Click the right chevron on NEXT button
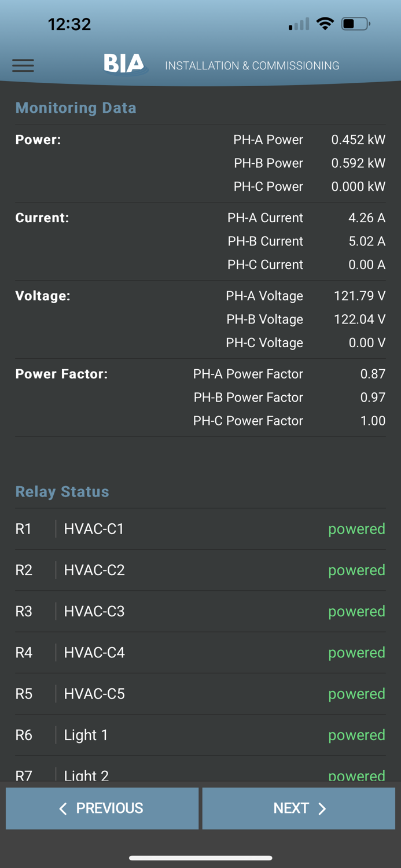 point(322,808)
